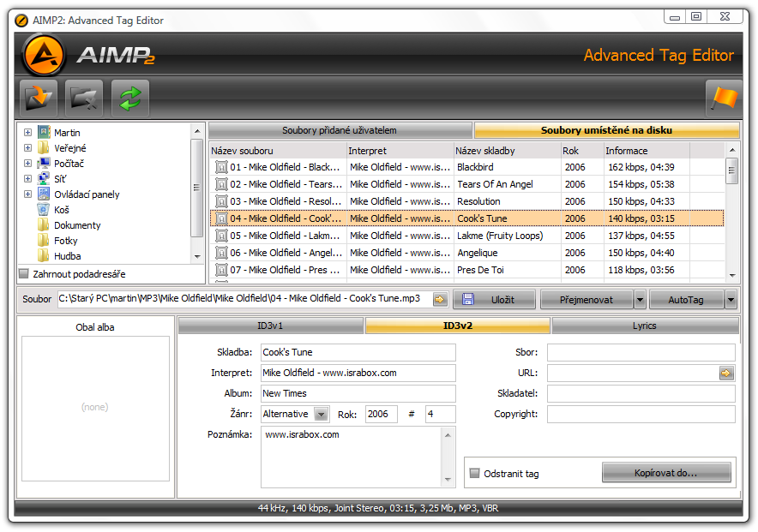Click the Ovládací panely icon

(44, 194)
